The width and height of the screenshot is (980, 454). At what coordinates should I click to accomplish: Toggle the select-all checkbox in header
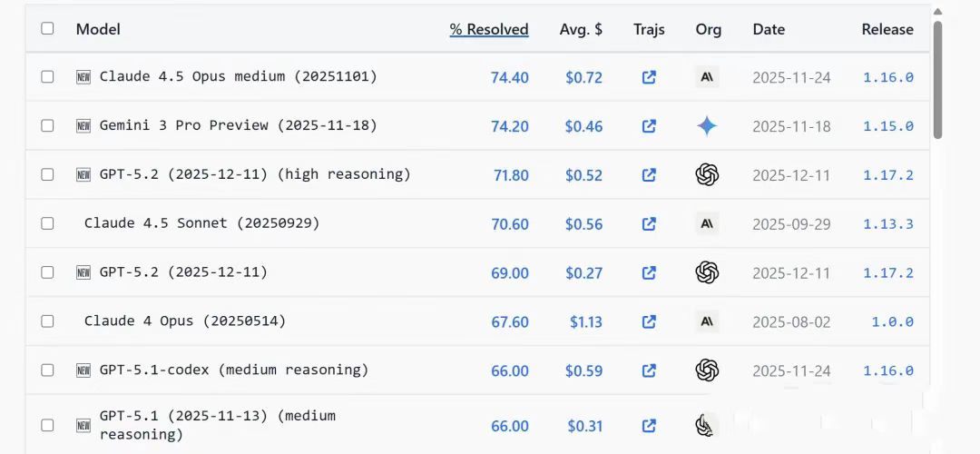click(x=47, y=28)
